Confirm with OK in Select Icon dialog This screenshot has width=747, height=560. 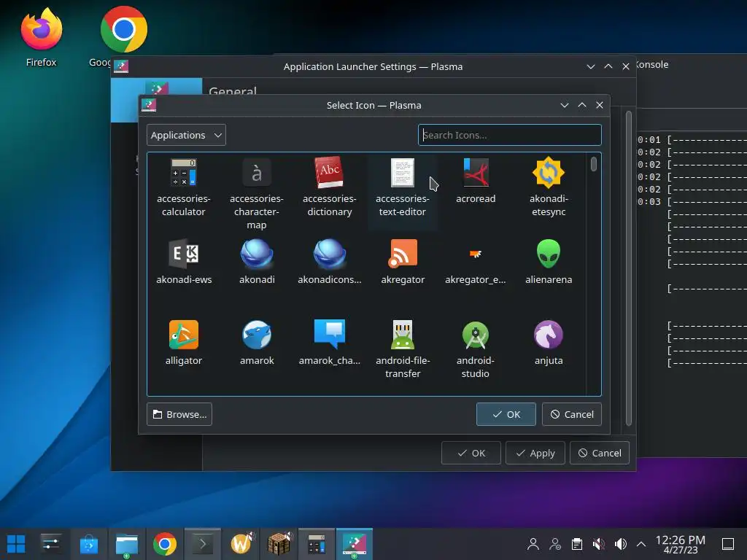pyautogui.click(x=506, y=414)
